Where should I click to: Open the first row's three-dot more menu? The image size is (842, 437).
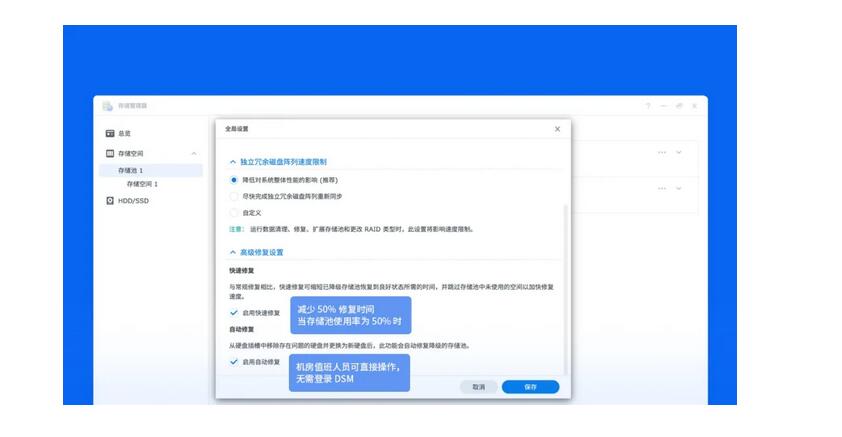point(661,152)
